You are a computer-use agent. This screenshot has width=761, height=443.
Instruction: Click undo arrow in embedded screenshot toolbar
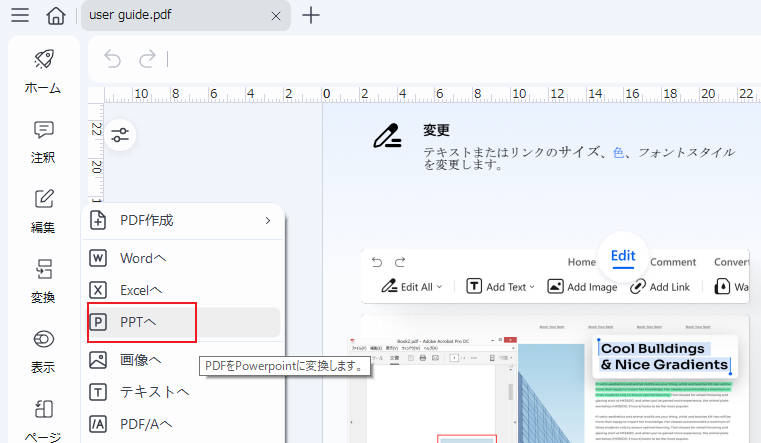[377, 263]
